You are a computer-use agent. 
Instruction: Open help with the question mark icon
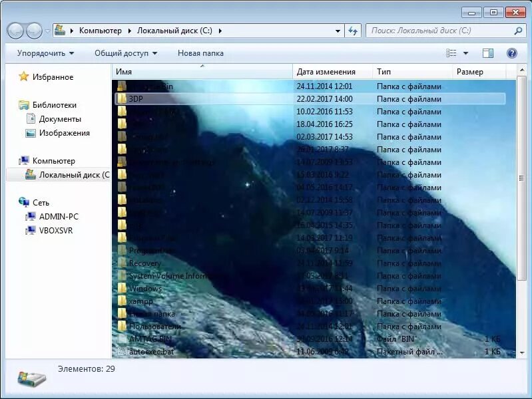[511, 53]
